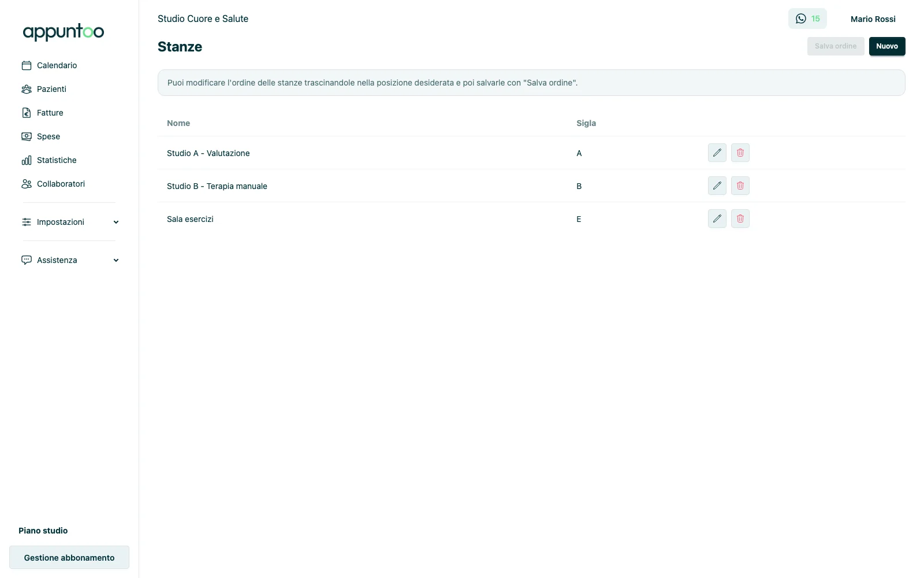Click the Statistiche bar chart icon
This screenshot has height=578, width=924.
pyautogui.click(x=27, y=160)
